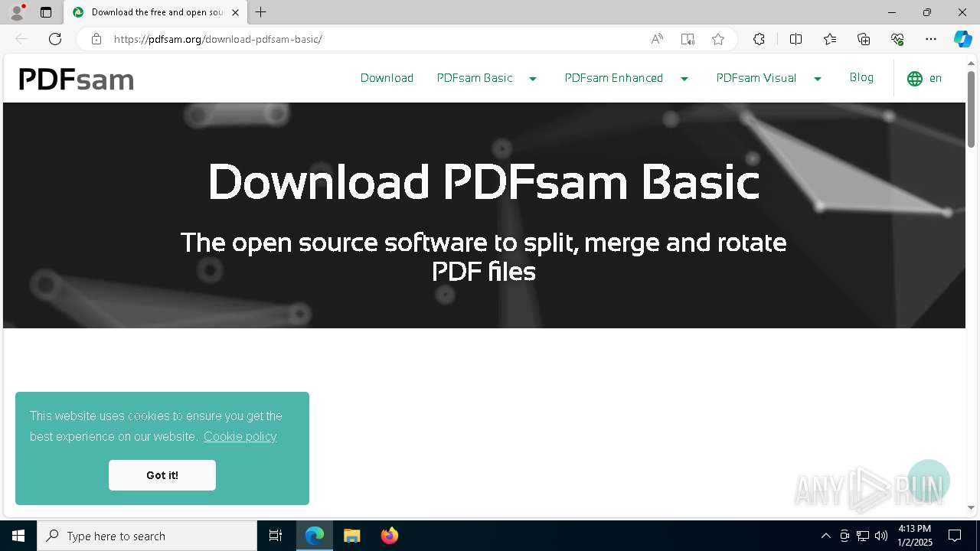Open a new browser tab
The image size is (980, 551).
click(x=261, y=12)
